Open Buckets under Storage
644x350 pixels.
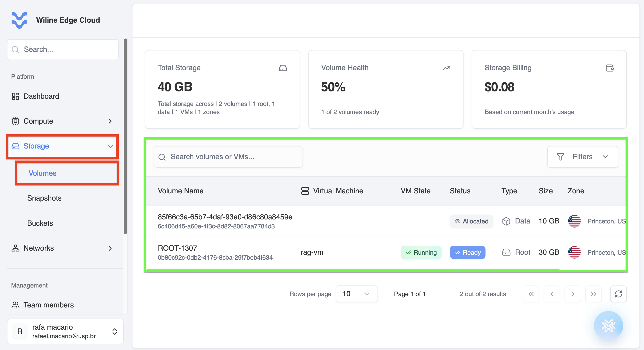click(40, 223)
